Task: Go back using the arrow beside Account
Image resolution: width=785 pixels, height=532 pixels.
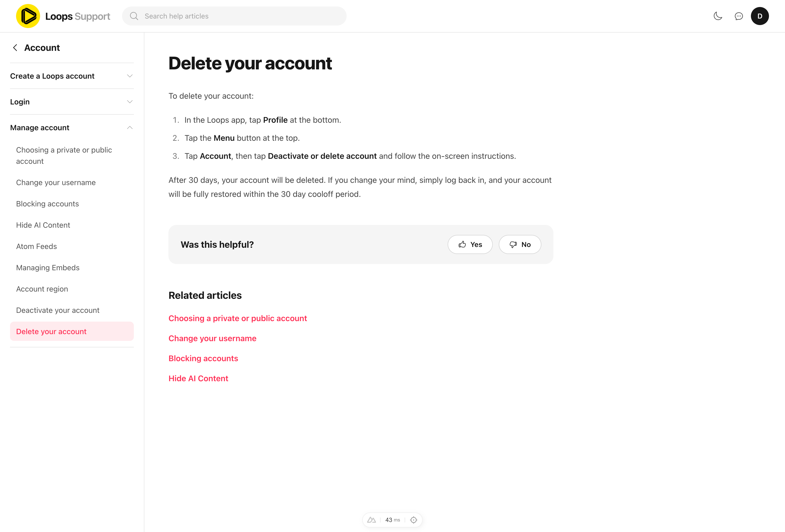Action: 15,48
